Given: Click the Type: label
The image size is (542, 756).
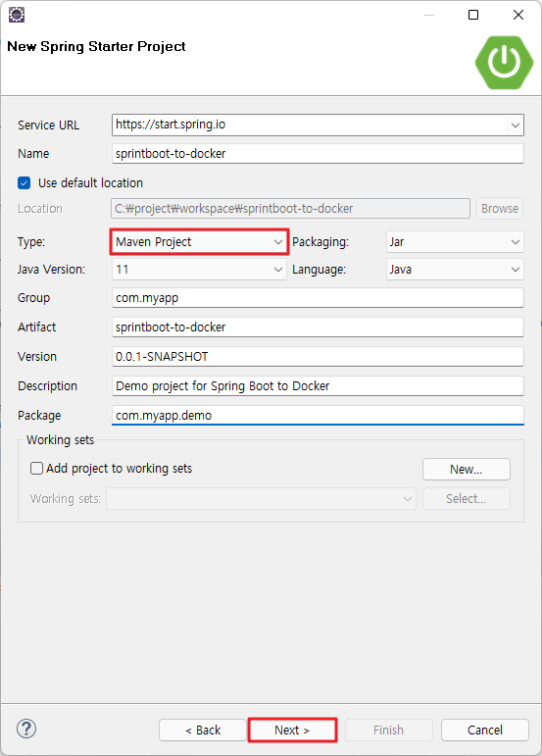Looking at the screenshot, I should coord(31,242).
